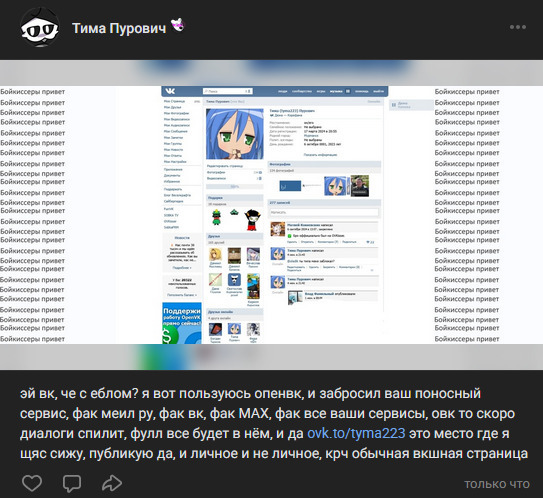Click the man's photo thumbnail in the photos block

[360, 186]
